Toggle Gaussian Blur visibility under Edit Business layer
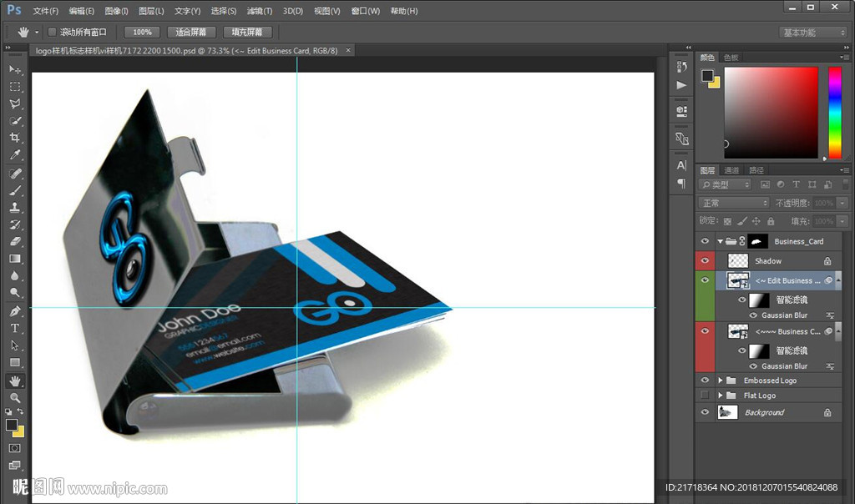Viewport: 855px width, 504px height. pos(753,315)
